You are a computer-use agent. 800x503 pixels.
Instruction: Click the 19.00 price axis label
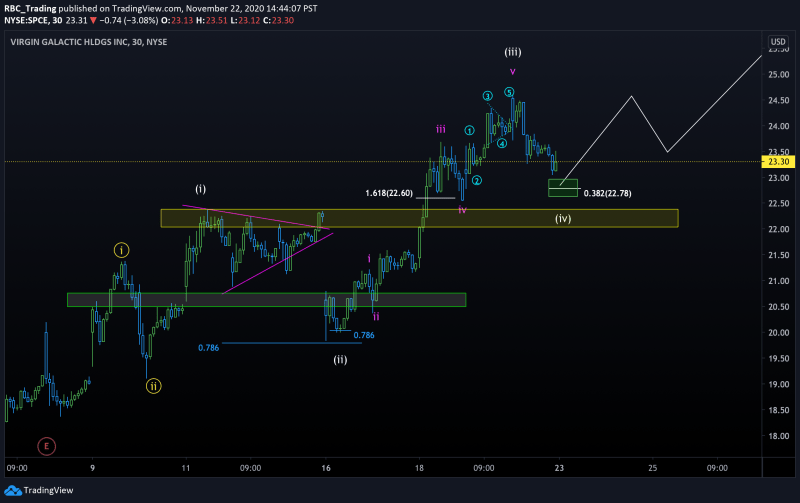click(x=779, y=385)
